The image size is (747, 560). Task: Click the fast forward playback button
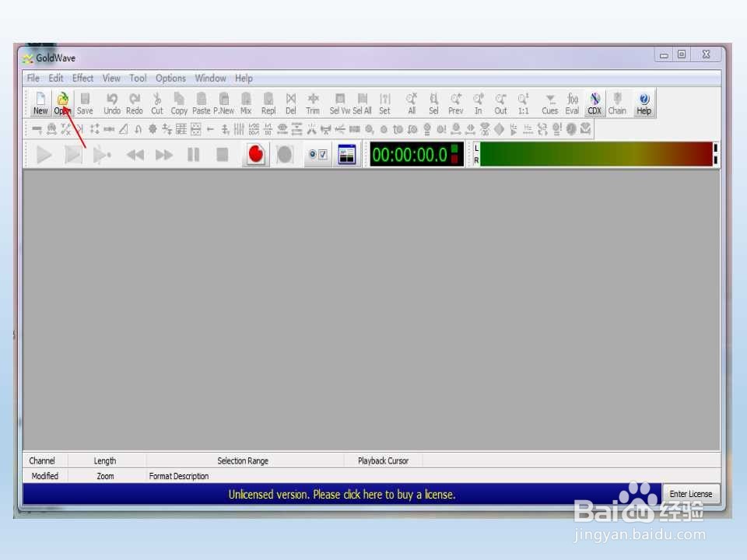point(164,155)
